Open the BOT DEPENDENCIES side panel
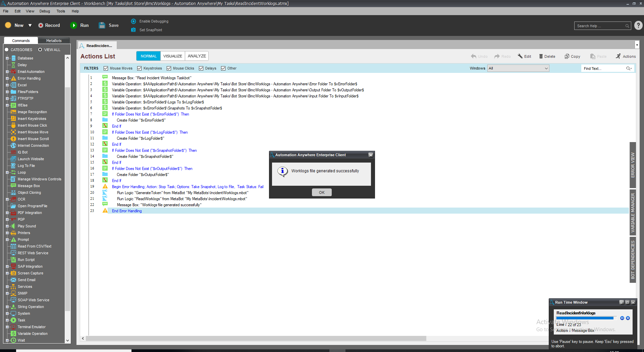Viewport: 644px width, 352px height. pos(633,260)
